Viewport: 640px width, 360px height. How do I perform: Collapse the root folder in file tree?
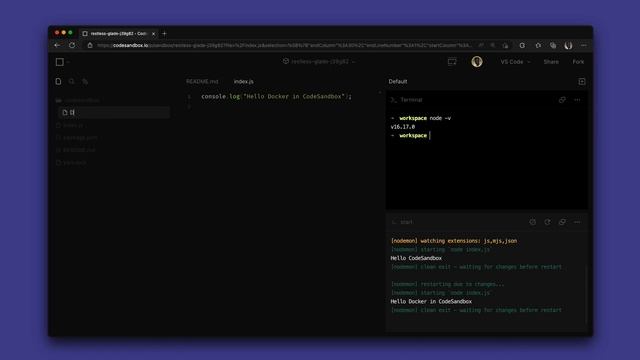(77, 100)
